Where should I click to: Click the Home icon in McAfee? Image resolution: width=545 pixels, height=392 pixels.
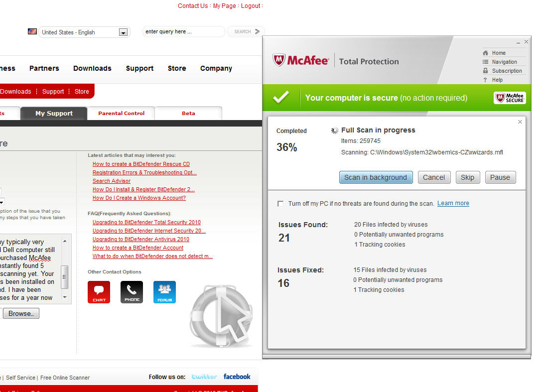(486, 53)
